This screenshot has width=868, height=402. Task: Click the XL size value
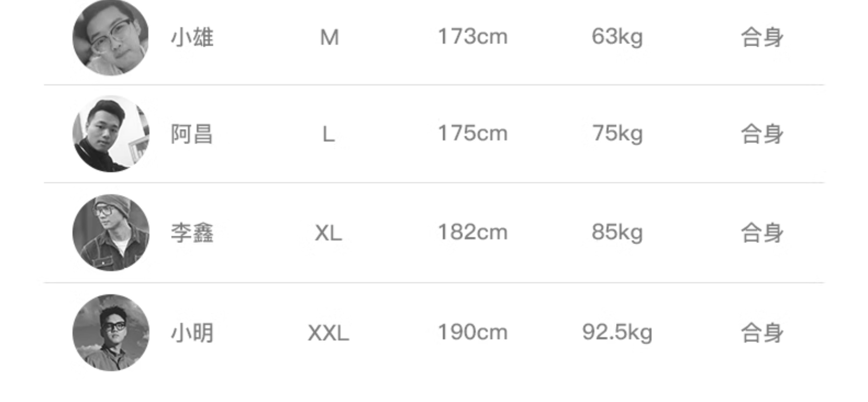pos(328,233)
